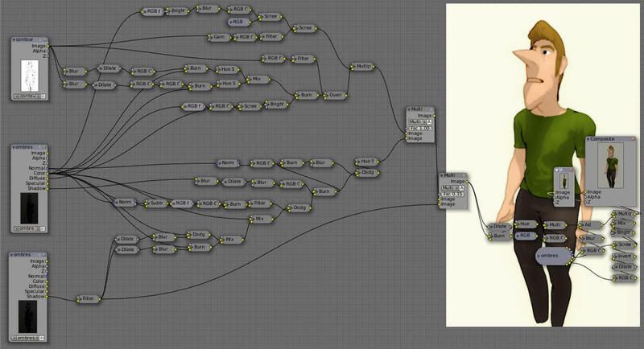The width and height of the screenshot is (644, 349).
Task: Open blend type dropdown on Multi Fac 1.00 node
Action: (418, 121)
